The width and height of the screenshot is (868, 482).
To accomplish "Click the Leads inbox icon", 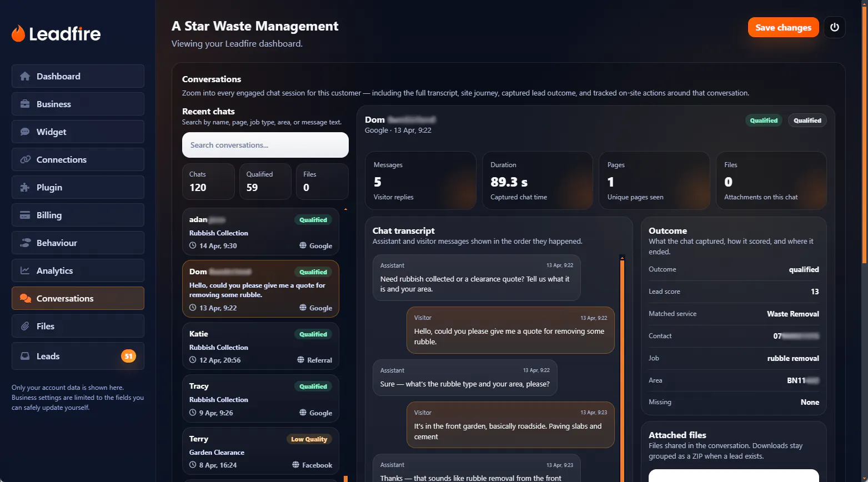I will click(x=25, y=356).
